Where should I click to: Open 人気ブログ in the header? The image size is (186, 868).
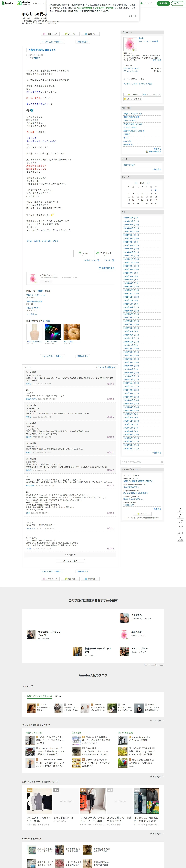click(146, 3)
